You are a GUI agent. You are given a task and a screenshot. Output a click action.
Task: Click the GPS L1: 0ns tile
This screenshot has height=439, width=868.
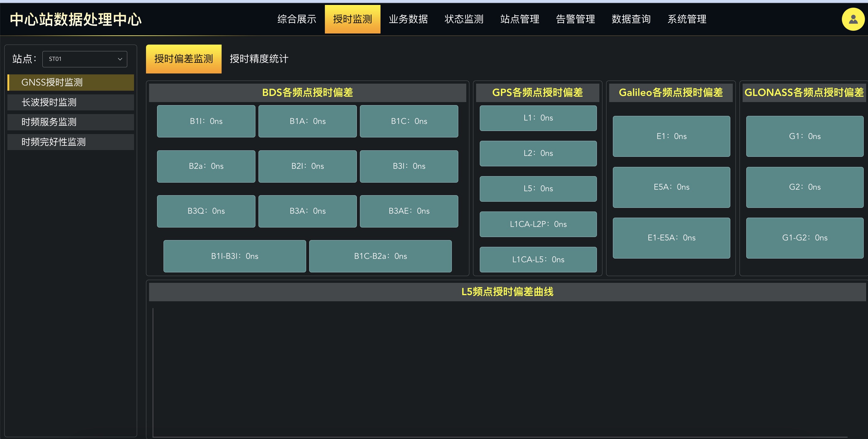pos(538,118)
